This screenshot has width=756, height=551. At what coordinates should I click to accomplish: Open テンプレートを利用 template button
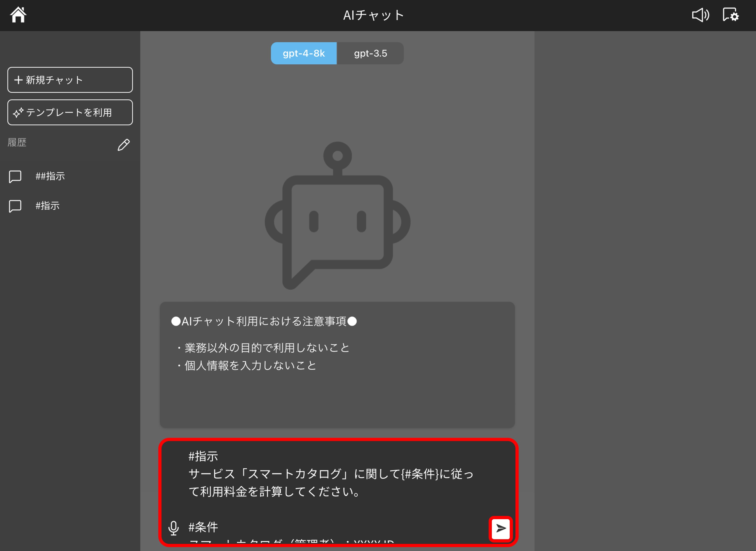point(70,112)
